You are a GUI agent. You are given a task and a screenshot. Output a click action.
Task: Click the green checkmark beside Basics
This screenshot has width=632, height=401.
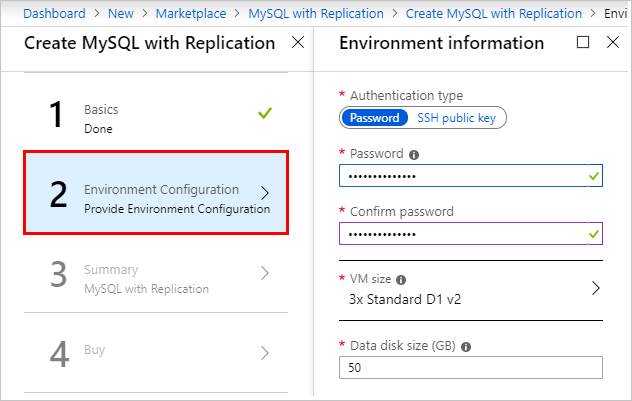[264, 113]
